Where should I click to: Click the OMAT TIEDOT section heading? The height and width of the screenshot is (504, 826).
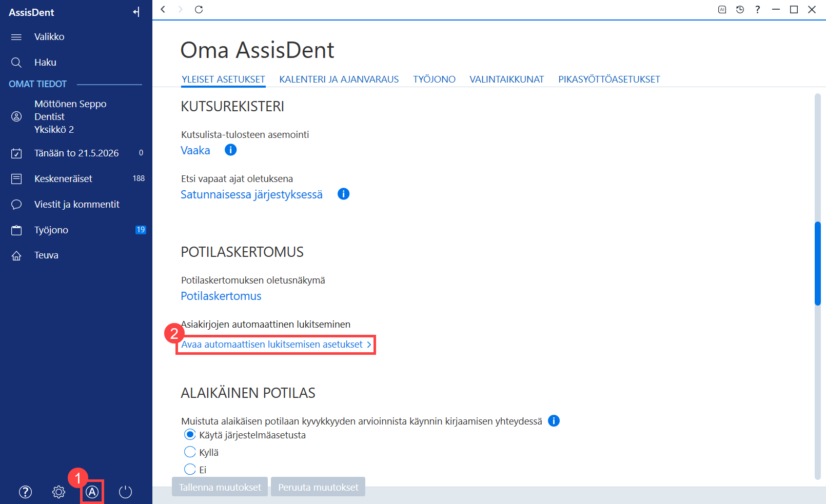point(38,84)
